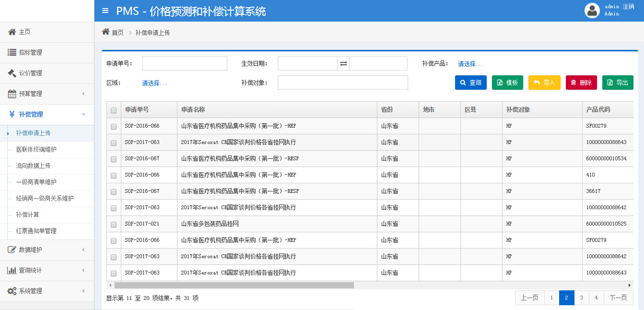Image resolution: width=644 pixels, height=310 pixels.
Task: Click the home icon in breadcrumb
Action: coord(106,32)
